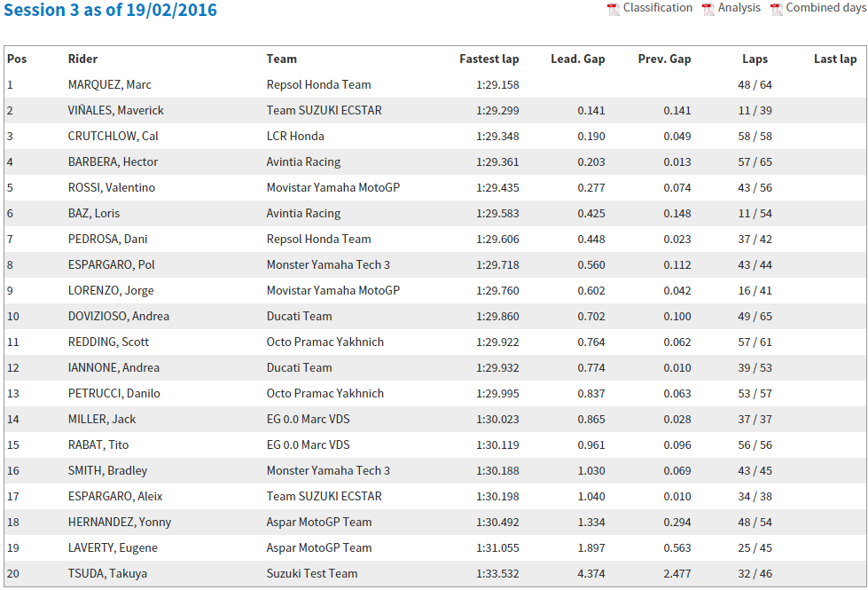The width and height of the screenshot is (868, 590).
Task: Click the Lead. Gap column header
Action: click(x=577, y=59)
